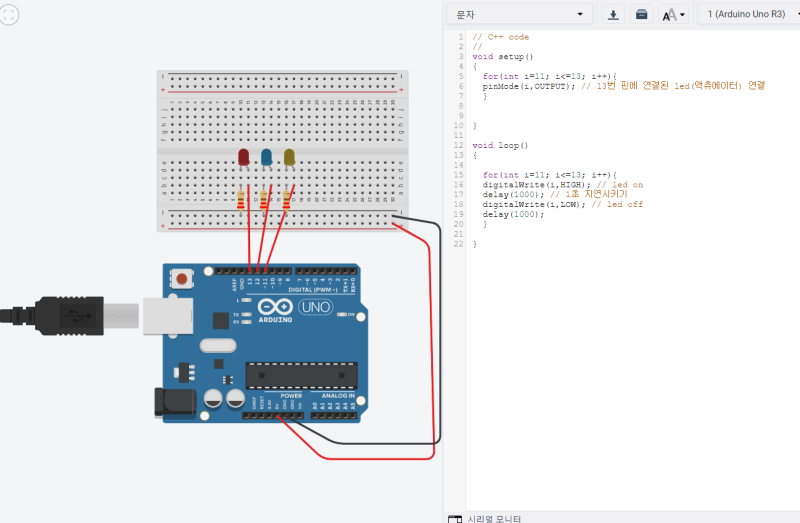
Task: Open the 문자 code mode dropdown
Action: [x=519, y=14]
